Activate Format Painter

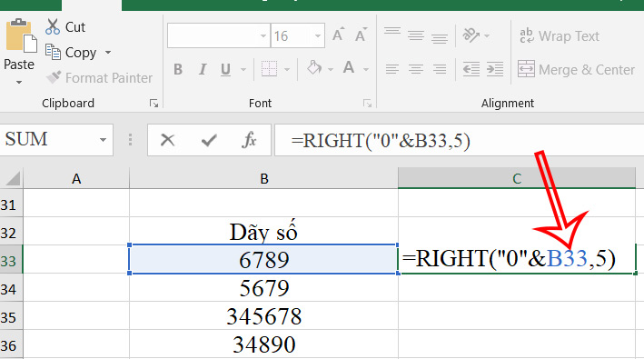click(x=99, y=77)
